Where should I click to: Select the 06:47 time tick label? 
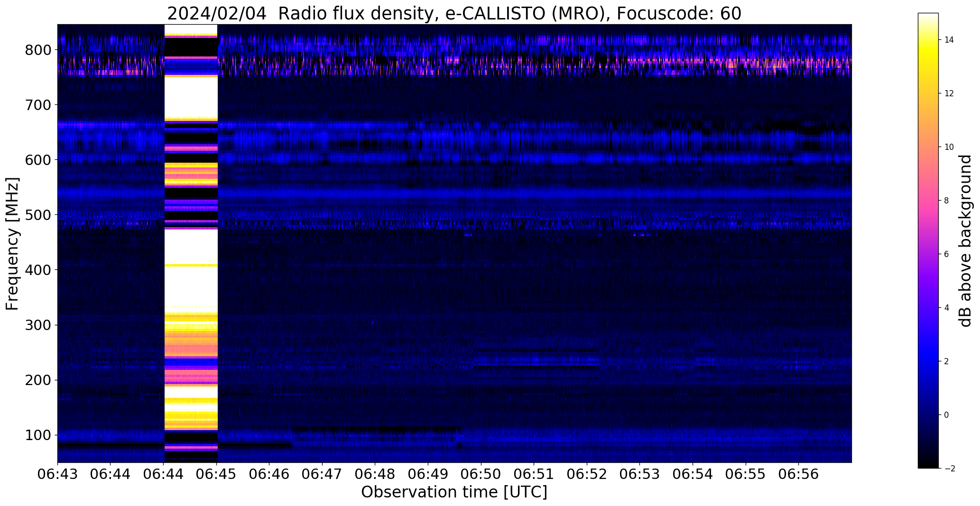323,474
